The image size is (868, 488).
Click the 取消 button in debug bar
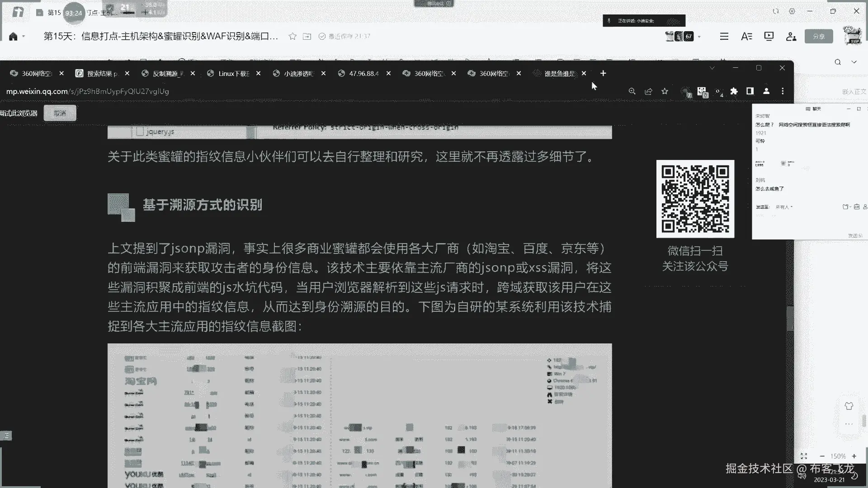(x=60, y=113)
